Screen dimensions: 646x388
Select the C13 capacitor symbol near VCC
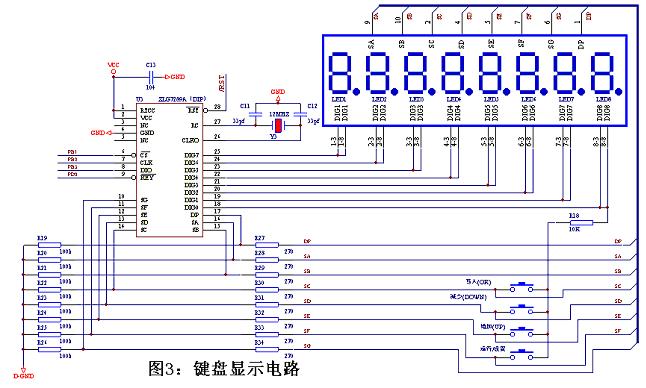tap(150, 77)
